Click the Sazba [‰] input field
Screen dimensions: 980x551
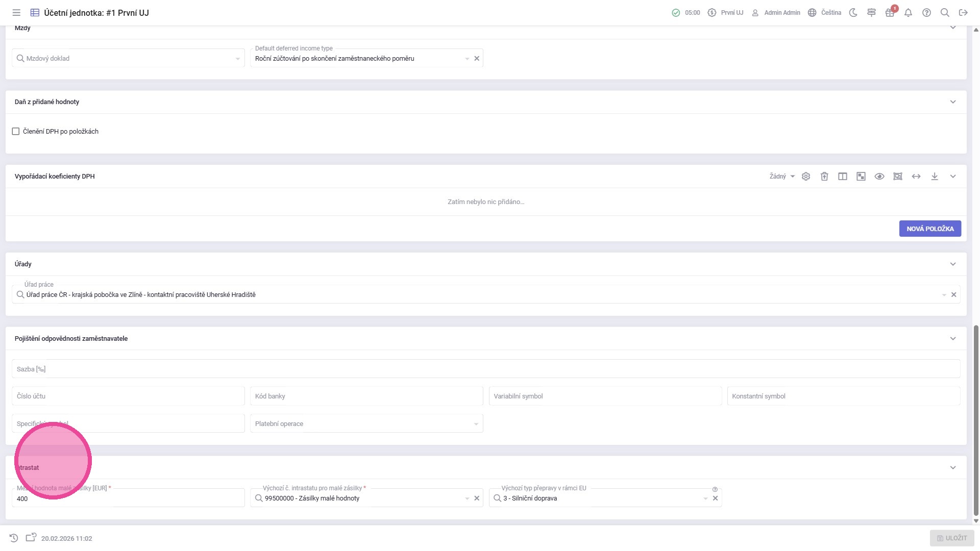(x=485, y=369)
